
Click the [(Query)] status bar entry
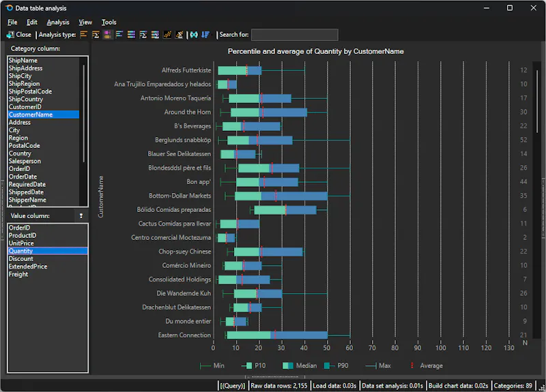click(x=233, y=386)
